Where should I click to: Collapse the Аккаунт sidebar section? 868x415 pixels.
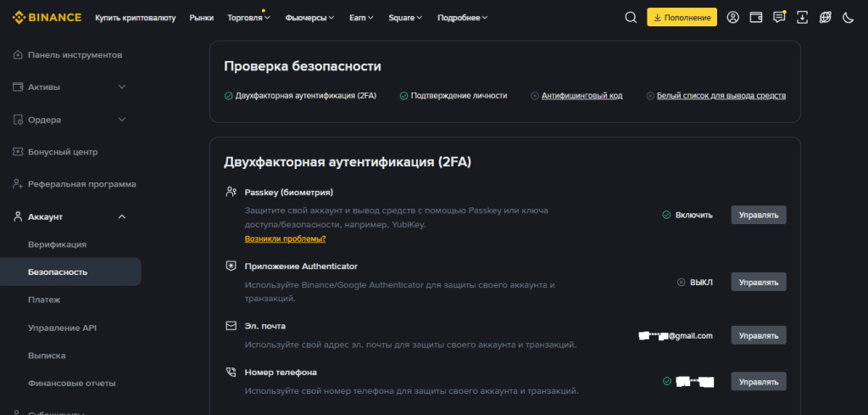tap(122, 216)
